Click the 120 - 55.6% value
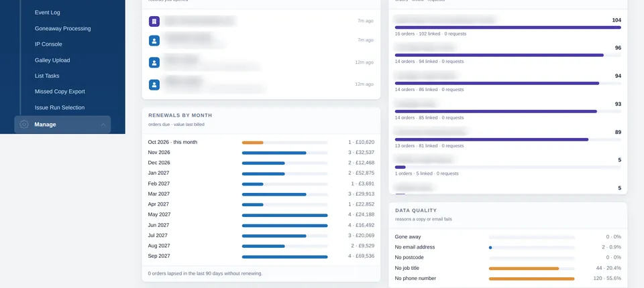 [608, 279]
